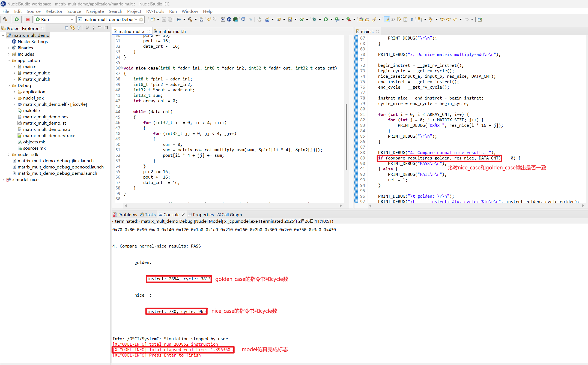The width and height of the screenshot is (588, 365).
Task: Click Collapse All in Project Explorer
Action: [x=66, y=28]
